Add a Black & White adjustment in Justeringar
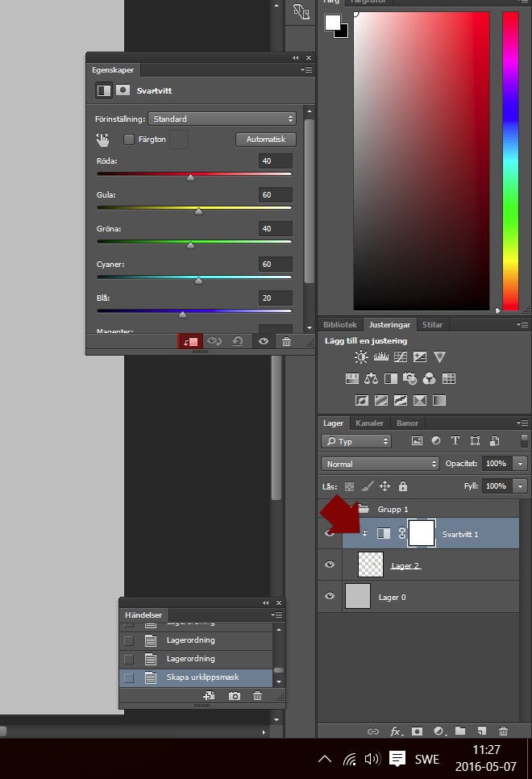This screenshot has height=779, width=532. pyautogui.click(x=391, y=378)
